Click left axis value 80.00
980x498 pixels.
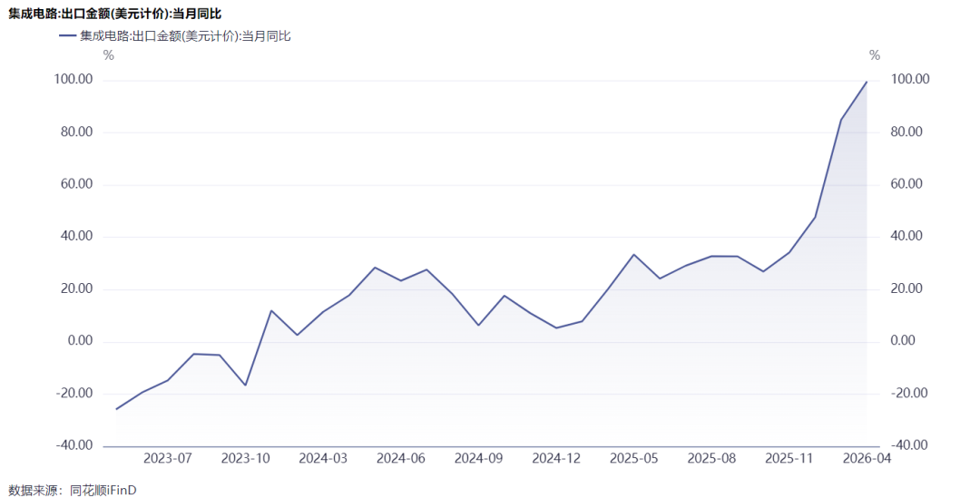point(77,132)
